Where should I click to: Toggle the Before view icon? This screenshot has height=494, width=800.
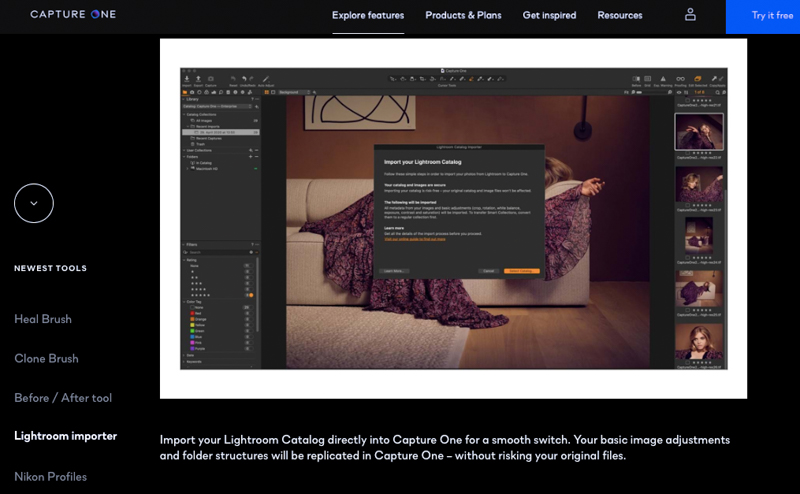[x=636, y=79]
